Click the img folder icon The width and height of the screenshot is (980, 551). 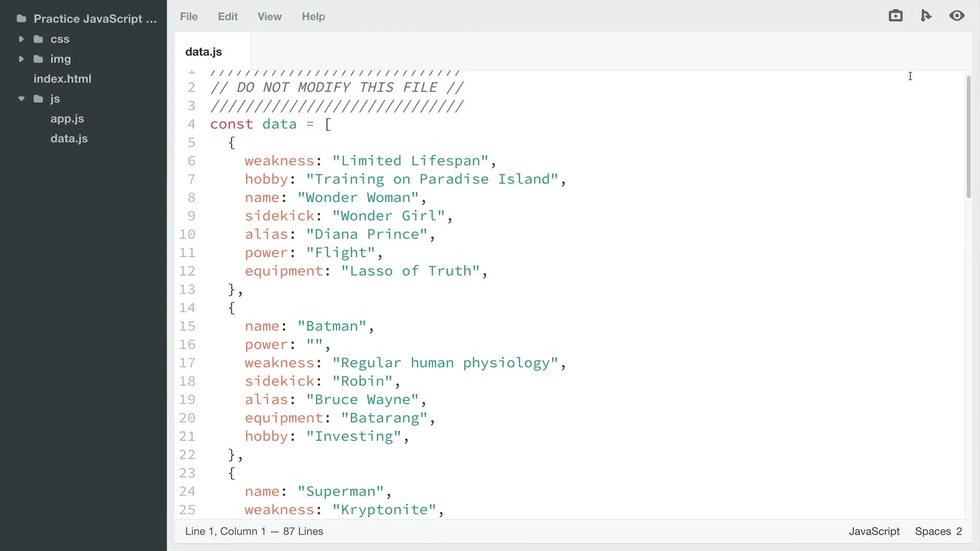38,59
